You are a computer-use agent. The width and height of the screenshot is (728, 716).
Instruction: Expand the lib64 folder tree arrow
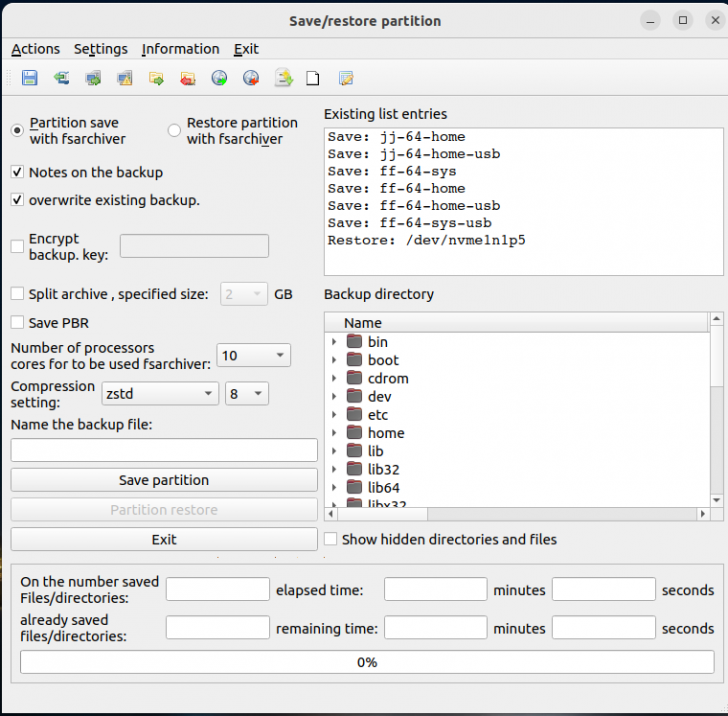(334, 488)
